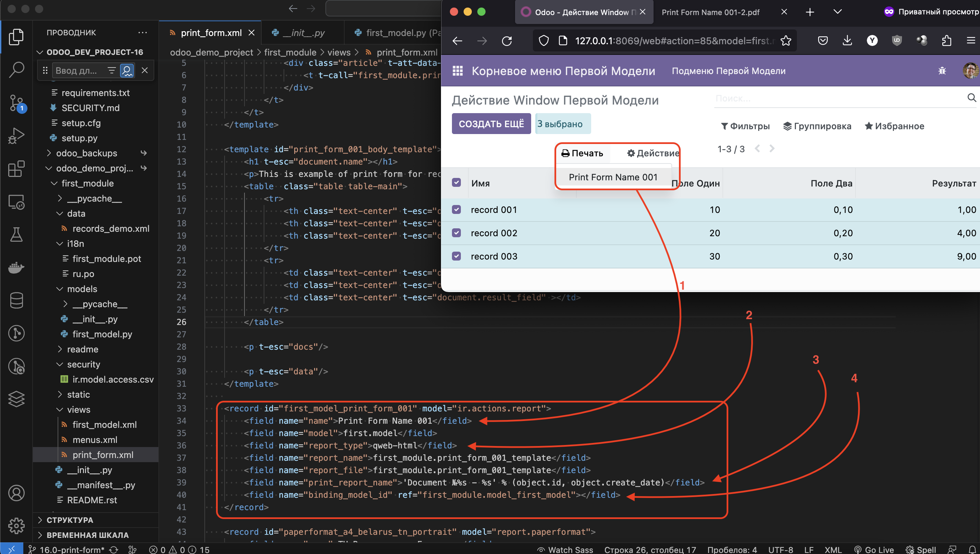Bookmark the page with the star icon
This screenshot has width=980, height=554.
[x=786, y=41]
